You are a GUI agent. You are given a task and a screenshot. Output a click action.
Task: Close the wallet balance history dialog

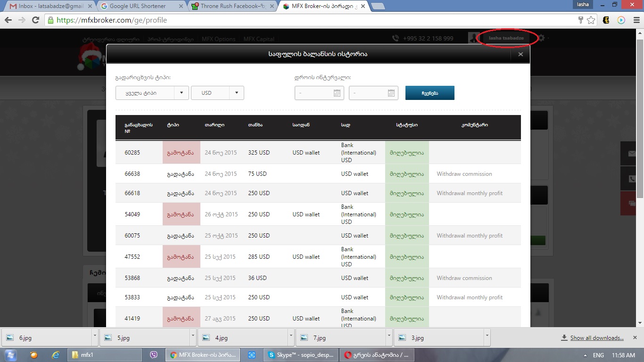520,54
